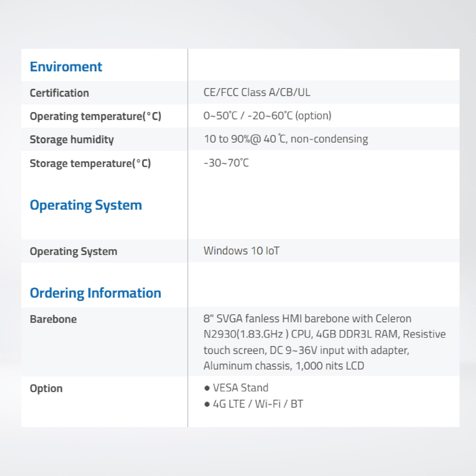The image size is (476, 476).
Task: Click the CE/FCC Class A/CB/UL value
Action: pyautogui.click(x=257, y=92)
